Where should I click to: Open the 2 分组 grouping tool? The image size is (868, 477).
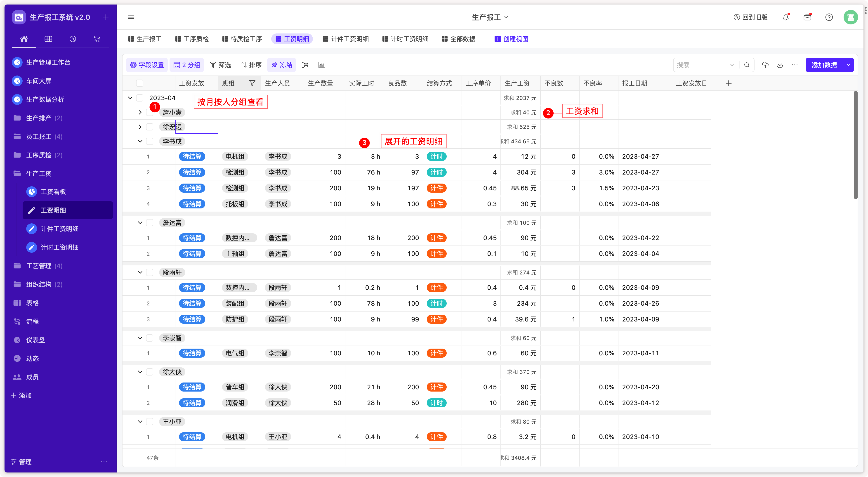(187, 65)
